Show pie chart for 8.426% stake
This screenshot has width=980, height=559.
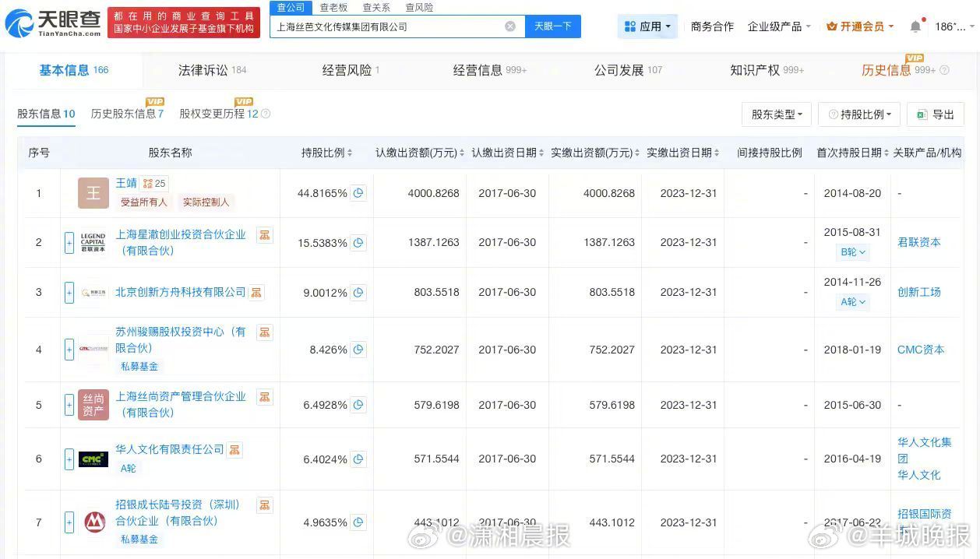[x=358, y=350]
